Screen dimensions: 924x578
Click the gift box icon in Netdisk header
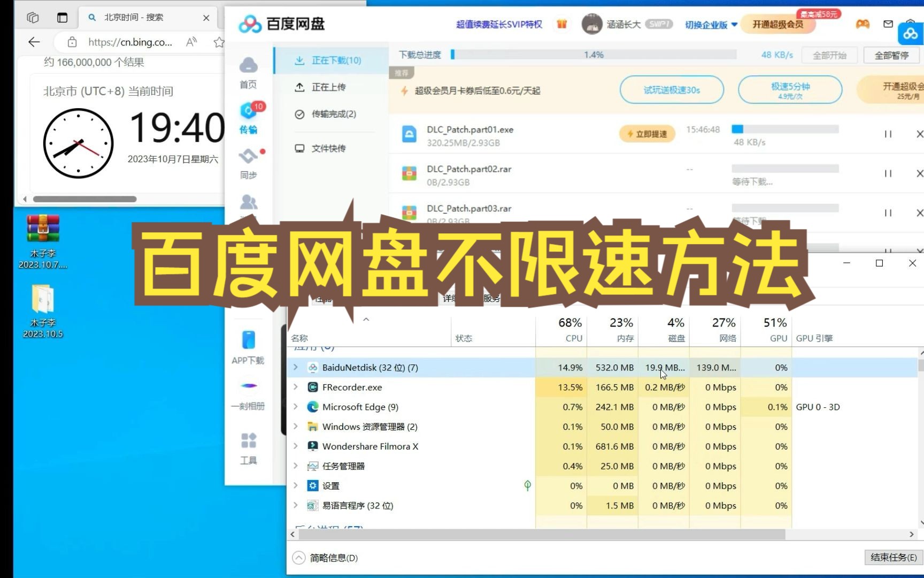click(x=561, y=24)
